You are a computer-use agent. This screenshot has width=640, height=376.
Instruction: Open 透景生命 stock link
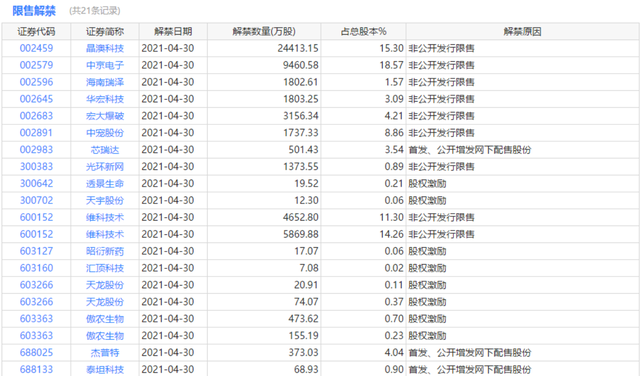pyautogui.click(x=105, y=184)
